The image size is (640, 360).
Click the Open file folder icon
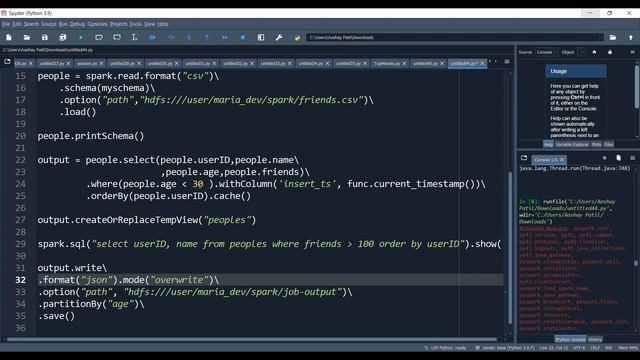[27, 37]
